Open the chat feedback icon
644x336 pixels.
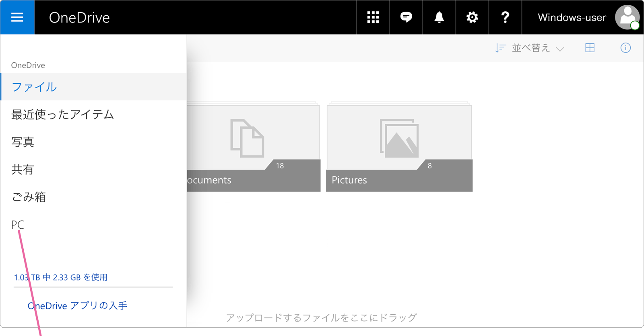pos(406,17)
